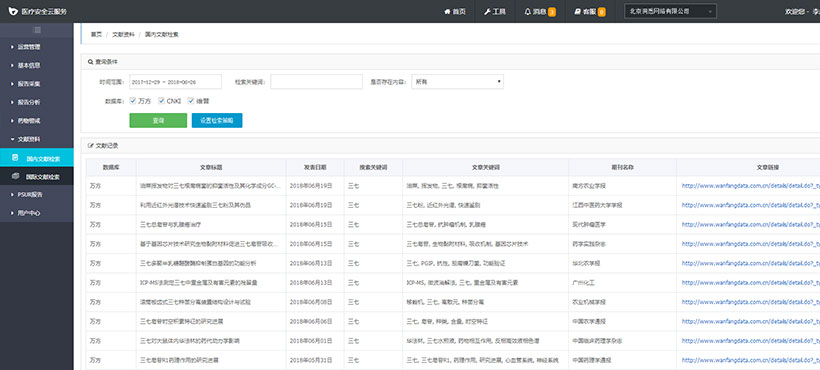Image resolution: width=820 pixels, height=370 pixels.
Task: Expand the 基本信息 sidebar section
Action: click(37, 65)
